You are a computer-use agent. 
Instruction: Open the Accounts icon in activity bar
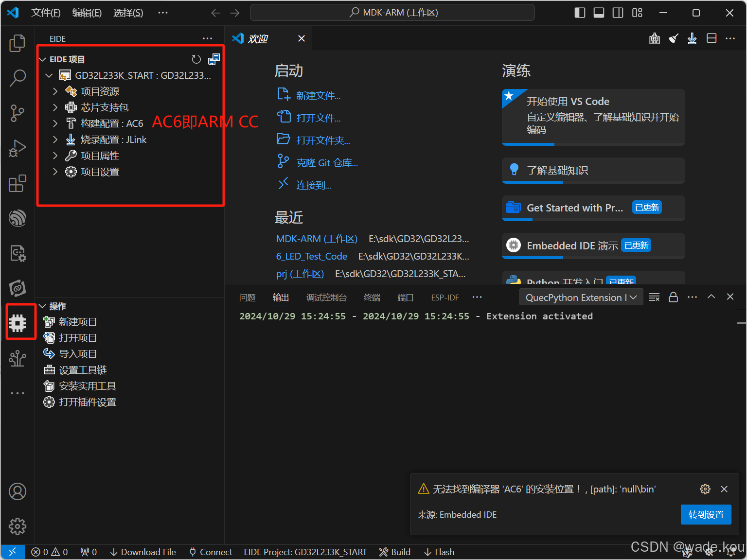click(x=18, y=491)
